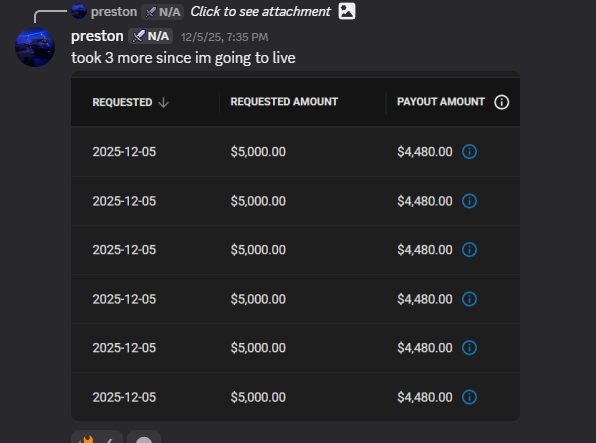Click the 2025-12-05 date in first table row

click(124, 152)
